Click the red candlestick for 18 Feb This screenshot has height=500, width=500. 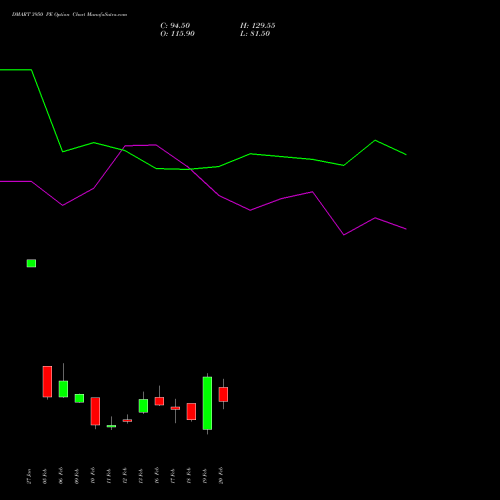point(191,411)
